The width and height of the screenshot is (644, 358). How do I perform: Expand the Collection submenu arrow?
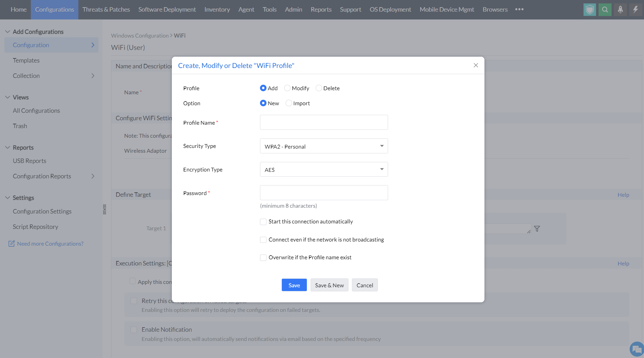(93, 76)
